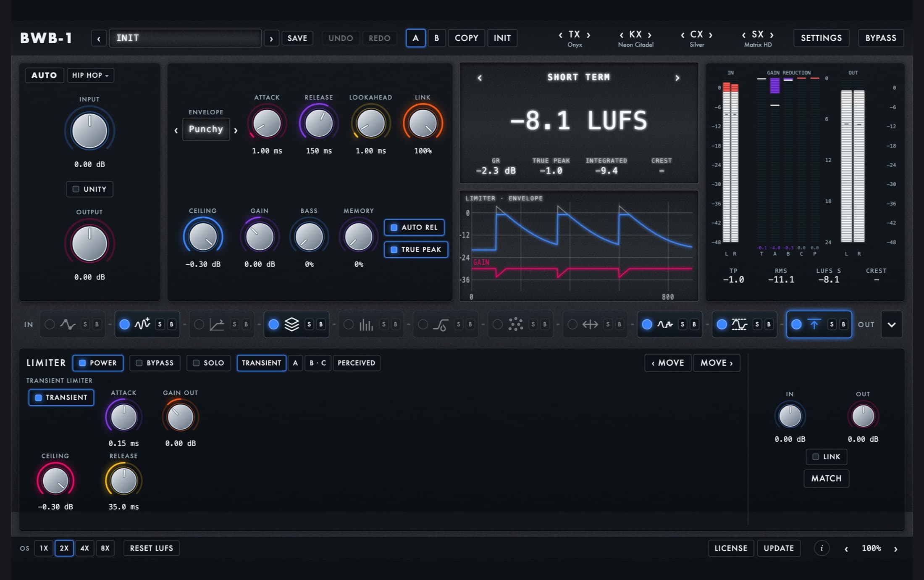Open the HIP HOP genre dropdown
The width and height of the screenshot is (924, 580).
point(90,75)
